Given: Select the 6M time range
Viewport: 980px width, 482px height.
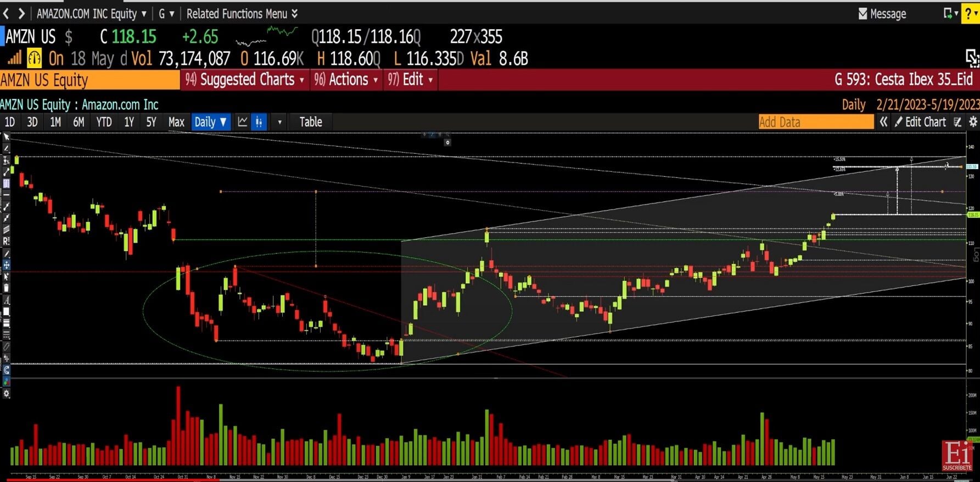Looking at the screenshot, I should click(x=79, y=122).
